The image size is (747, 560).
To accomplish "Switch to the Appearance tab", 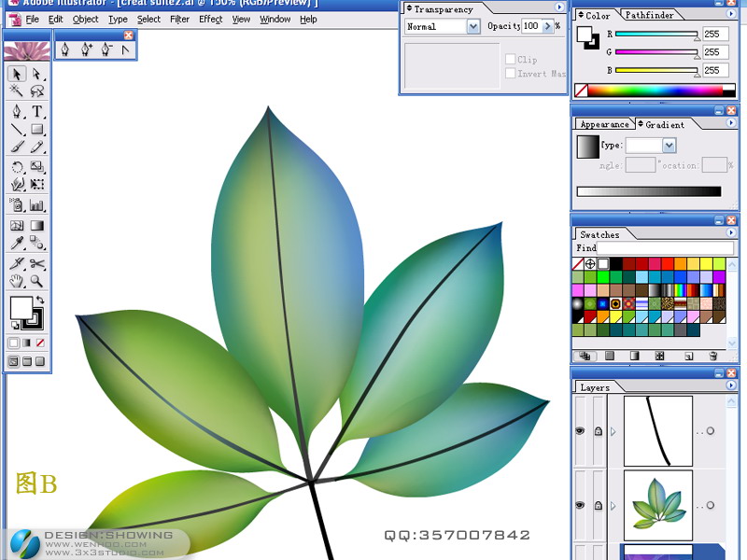I will pyautogui.click(x=604, y=124).
